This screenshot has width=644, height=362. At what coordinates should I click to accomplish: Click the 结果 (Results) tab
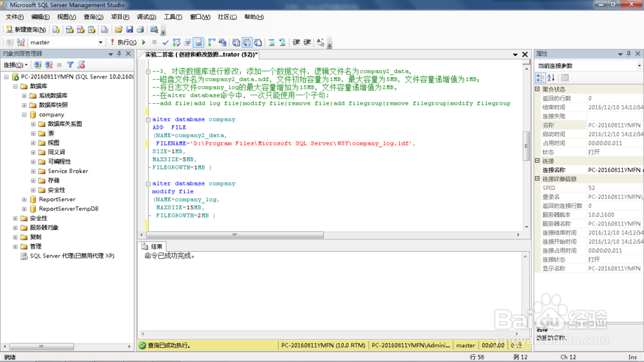tap(153, 247)
